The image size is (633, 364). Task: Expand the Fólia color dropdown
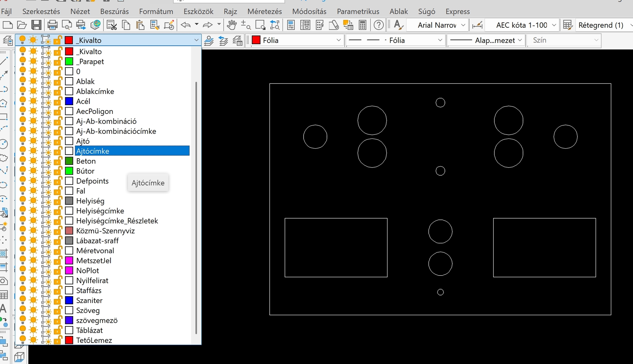(338, 40)
